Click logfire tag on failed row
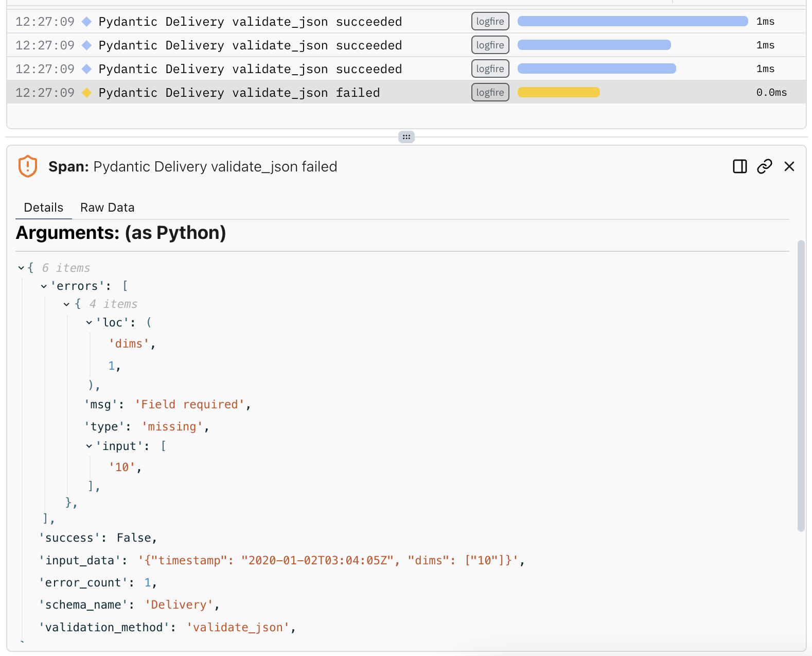 [x=490, y=93]
